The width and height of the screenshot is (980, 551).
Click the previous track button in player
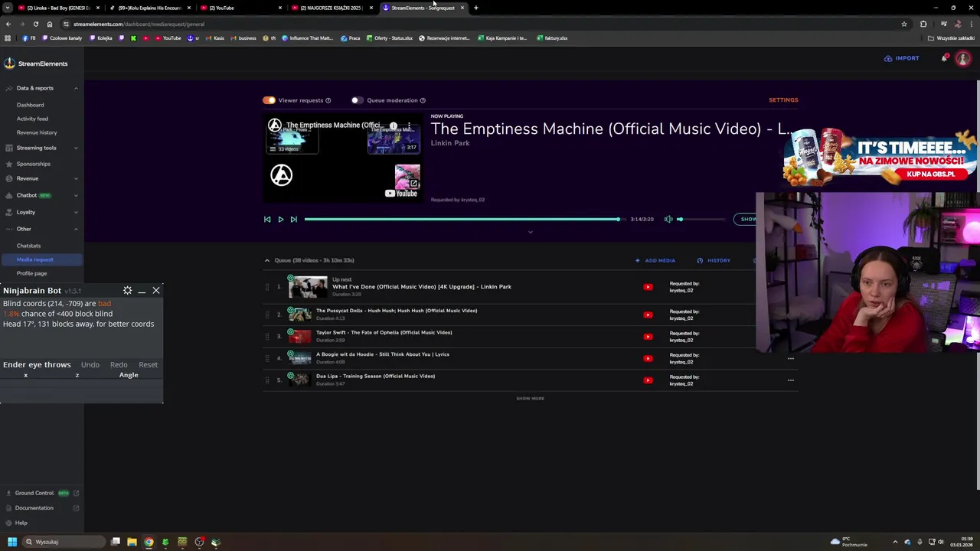click(x=267, y=220)
